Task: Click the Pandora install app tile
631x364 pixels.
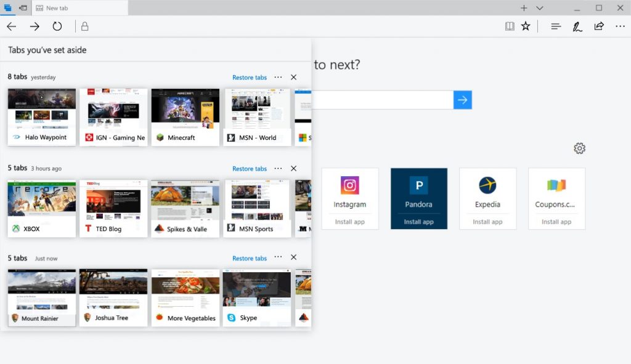Action: [x=419, y=198]
